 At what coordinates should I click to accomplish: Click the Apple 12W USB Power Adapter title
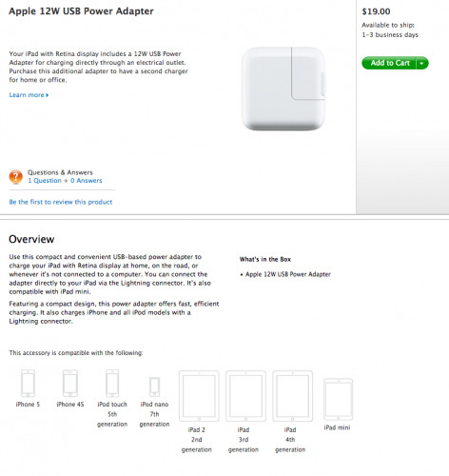point(81,11)
